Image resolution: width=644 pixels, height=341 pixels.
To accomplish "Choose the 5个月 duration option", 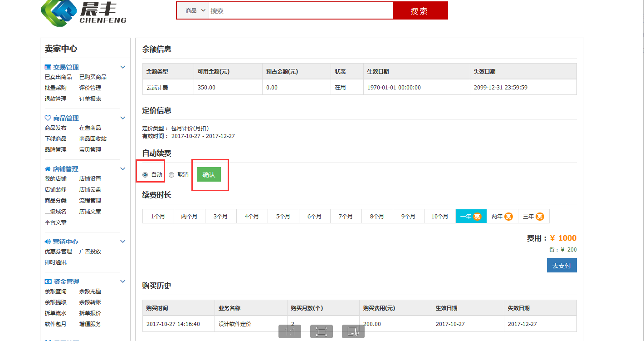I will point(283,216).
